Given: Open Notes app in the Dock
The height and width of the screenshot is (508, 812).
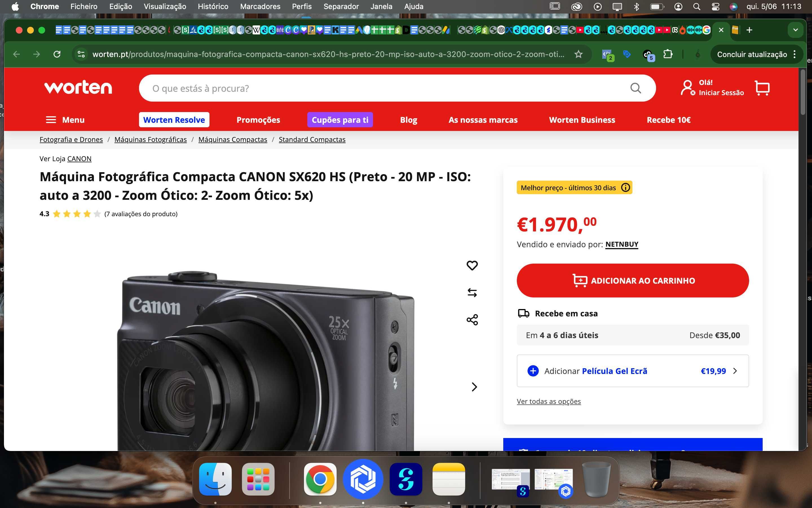Looking at the screenshot, I should (x=449, y=479).
